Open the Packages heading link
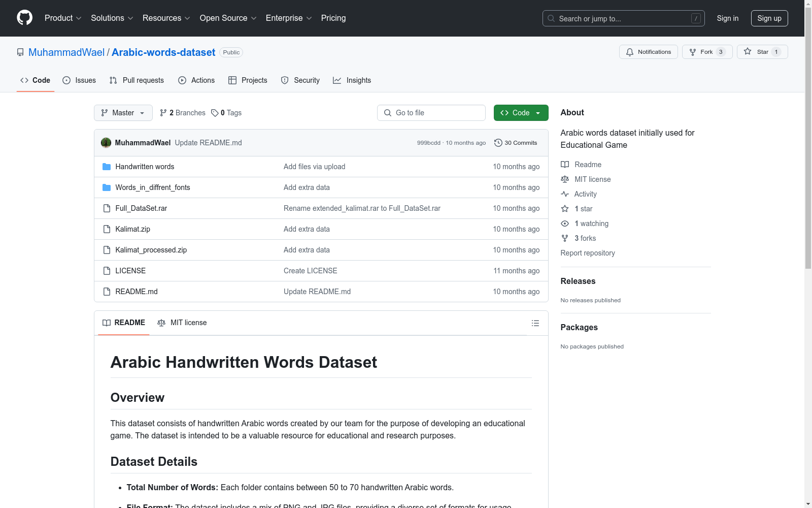 click(x=579, y=327)
